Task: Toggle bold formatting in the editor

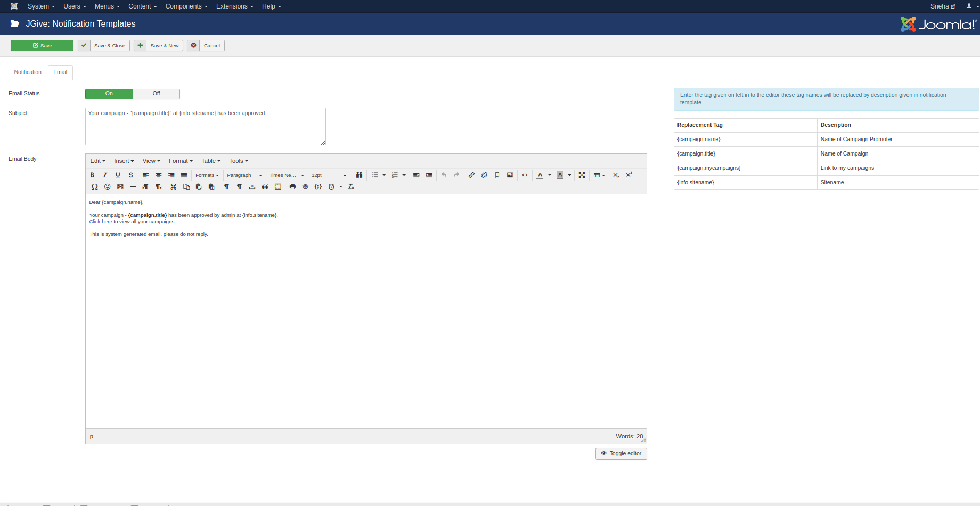Action: [92, 175]
